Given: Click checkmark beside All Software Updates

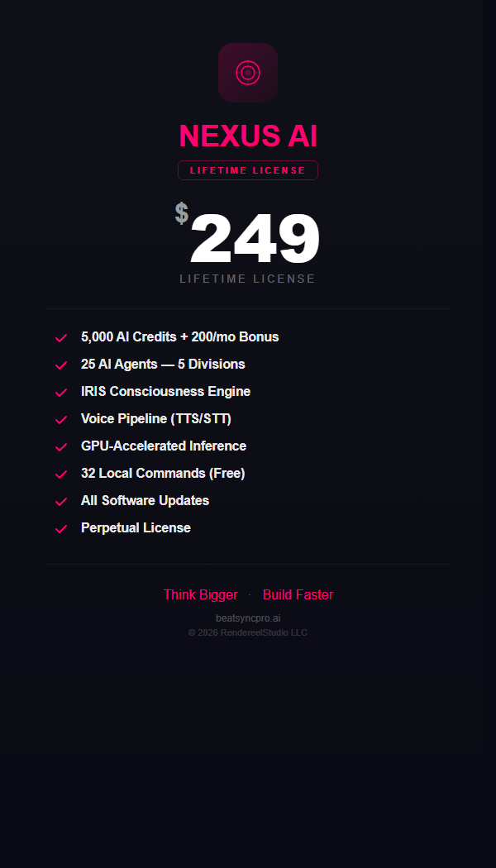Looking at the screenshot, I should click(x=61, y=501).
